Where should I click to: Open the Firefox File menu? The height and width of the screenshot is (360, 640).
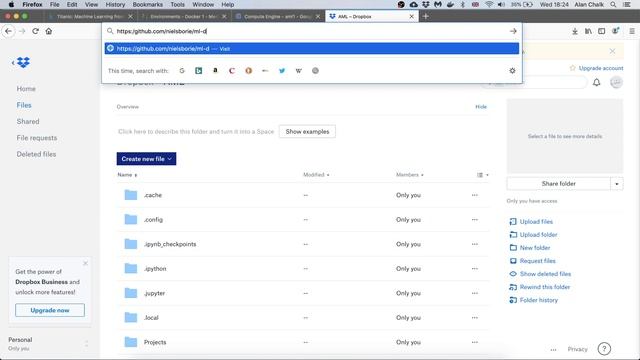pyautogui.click(x=54, y=4)
